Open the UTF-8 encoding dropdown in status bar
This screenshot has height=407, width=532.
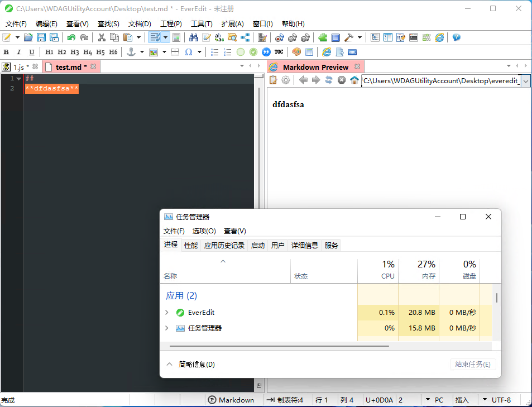tap(485, 400)
